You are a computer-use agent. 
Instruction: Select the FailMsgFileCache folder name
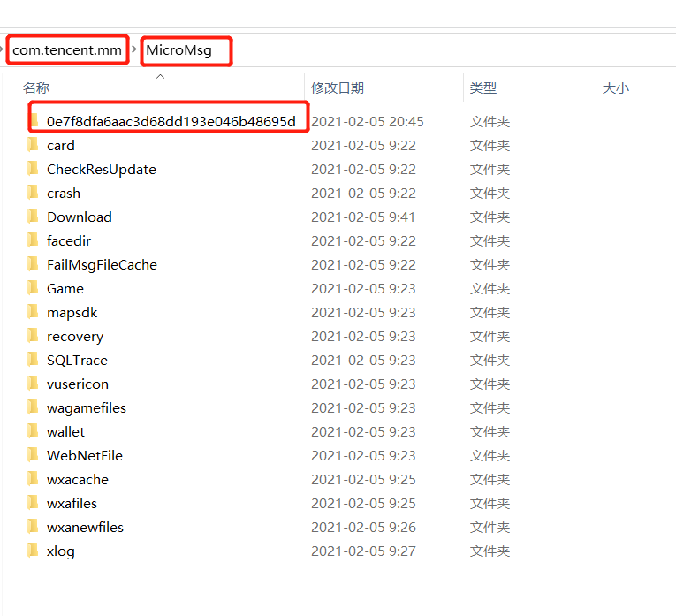click(x=102, y=264)
